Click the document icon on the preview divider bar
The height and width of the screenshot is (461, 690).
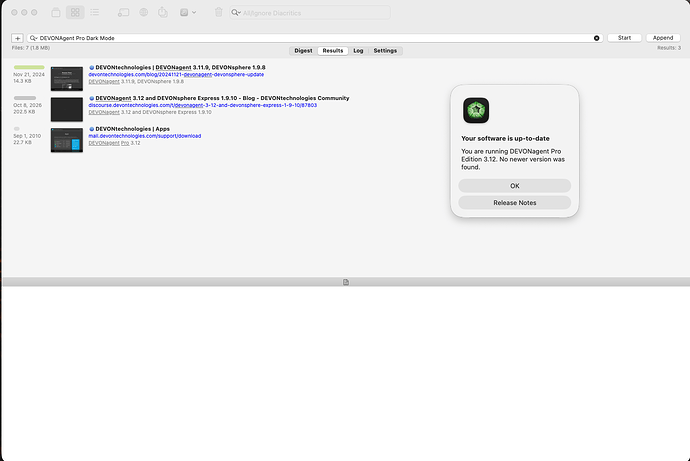(346, 282)
